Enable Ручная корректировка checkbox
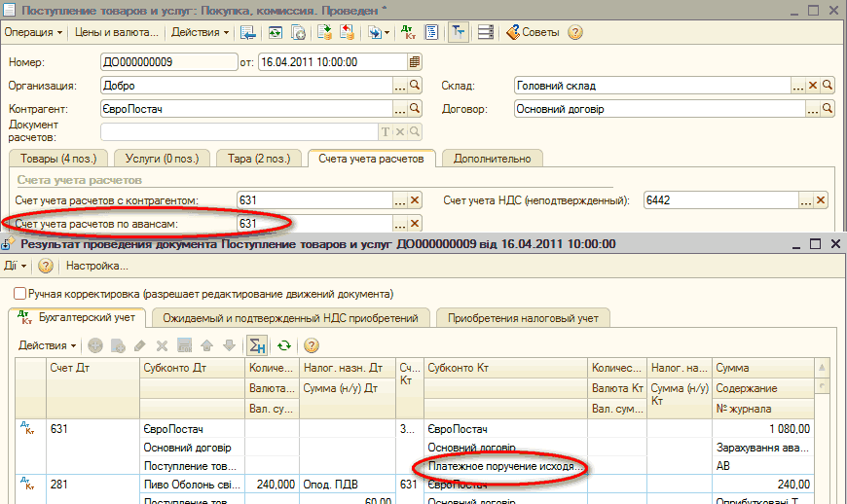 pyautogui.click(x=19, y=293)
